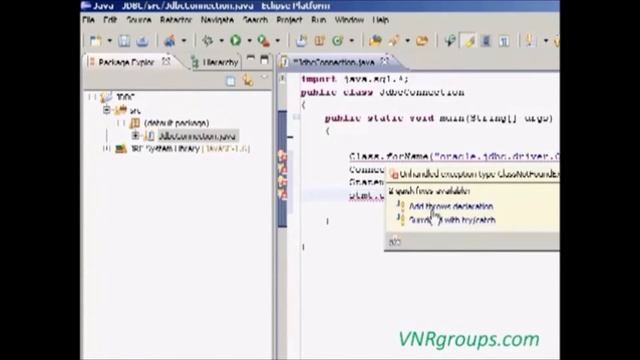
Task: Click the Search flashlight icon
Action: [394, 41]
